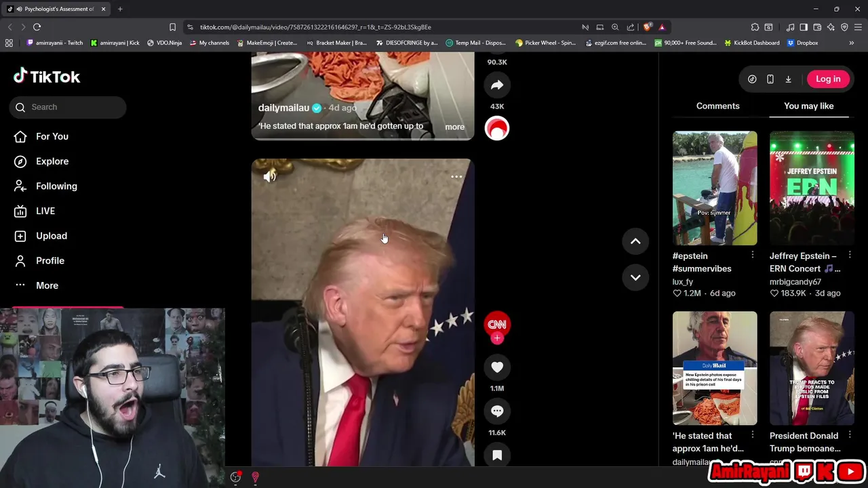Click the TikTok coin icon beside Log in

coord(752,79)
